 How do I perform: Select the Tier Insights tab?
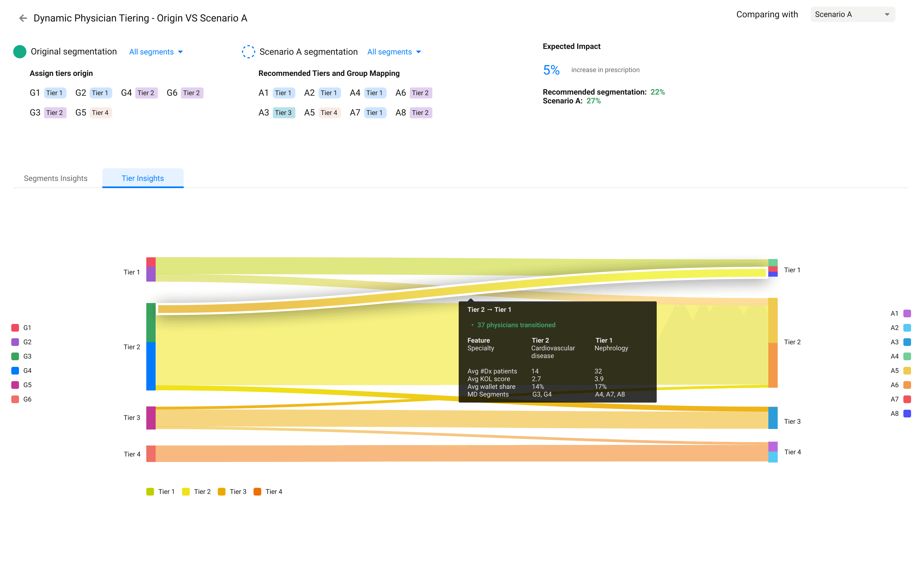[x=143, y=178]
